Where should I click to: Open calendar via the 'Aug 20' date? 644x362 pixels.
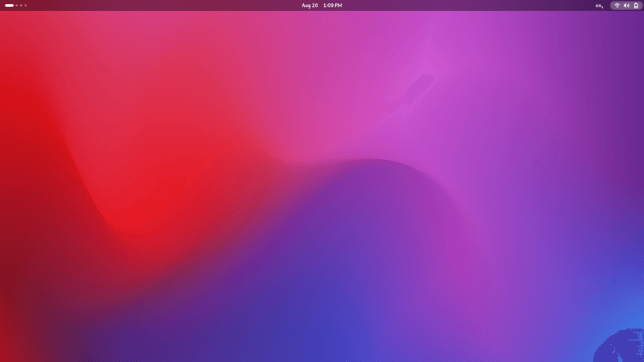coord(310,5)
